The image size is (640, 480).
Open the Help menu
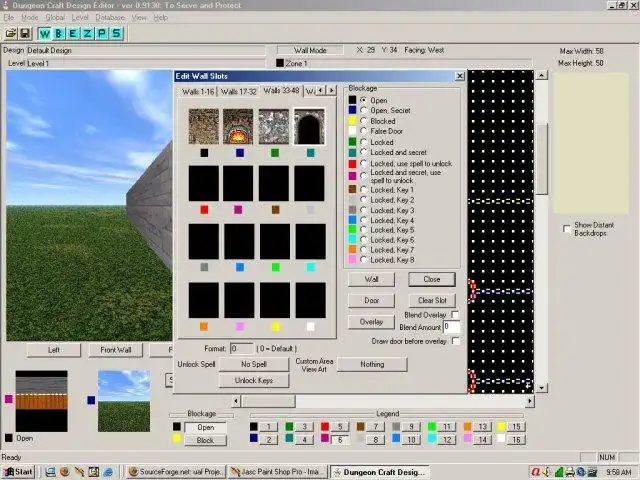(160, 18)
